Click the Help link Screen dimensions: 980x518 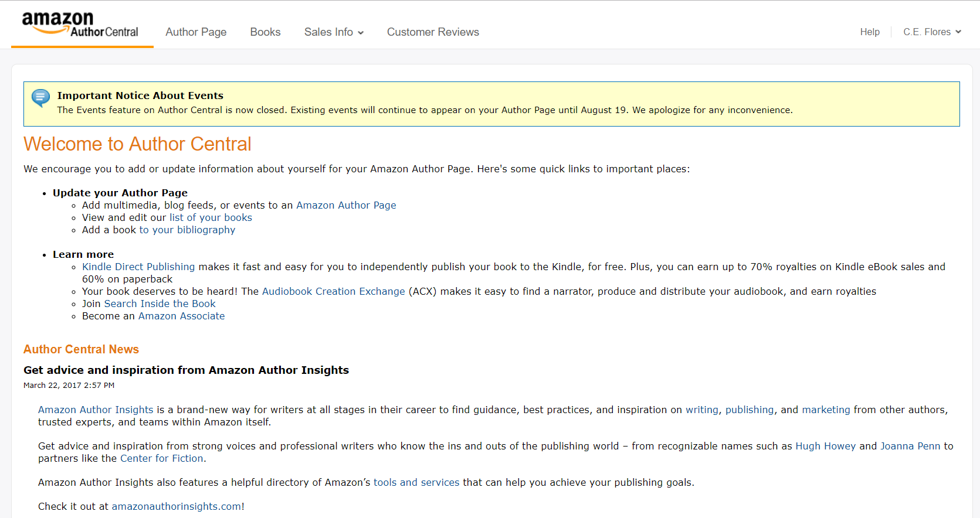pyautogui.click(x=870, y=32)
